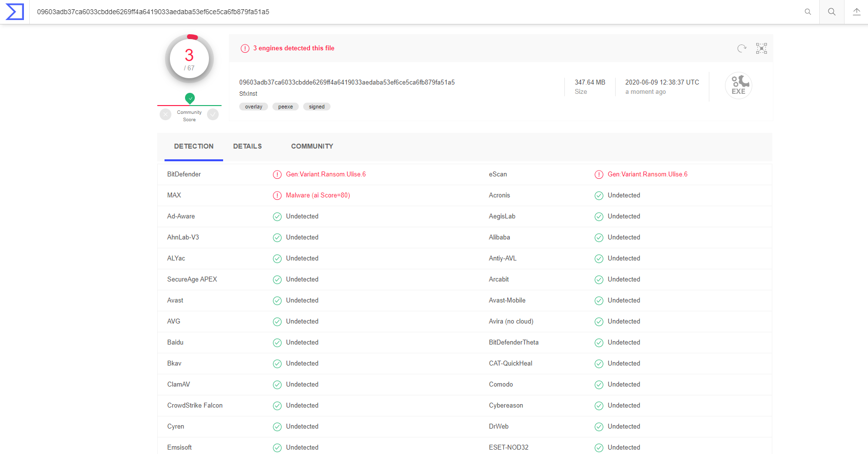Click the peexe tag

click(x=286, y=107)
